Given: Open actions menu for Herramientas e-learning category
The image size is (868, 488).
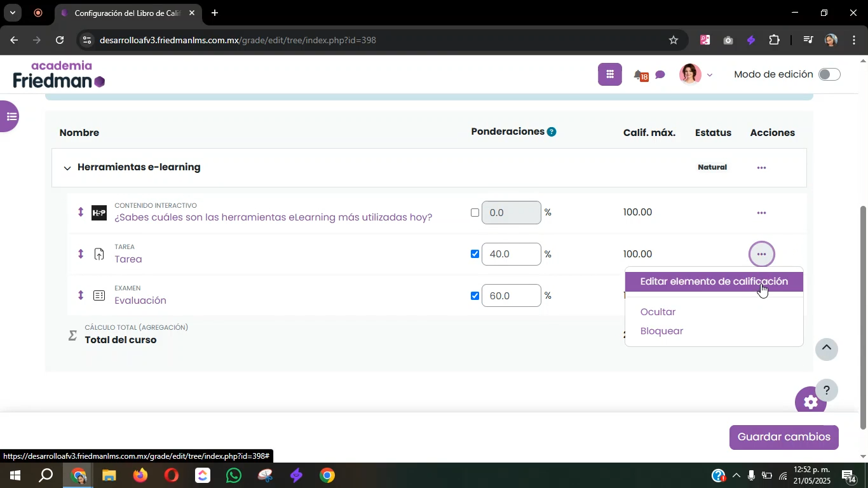Looking at the screenshot, I should pyautogui.click(x=761, y=168).
